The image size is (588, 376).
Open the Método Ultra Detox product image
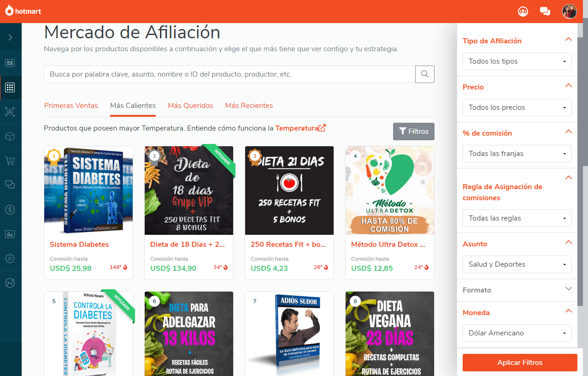point(390,191)
